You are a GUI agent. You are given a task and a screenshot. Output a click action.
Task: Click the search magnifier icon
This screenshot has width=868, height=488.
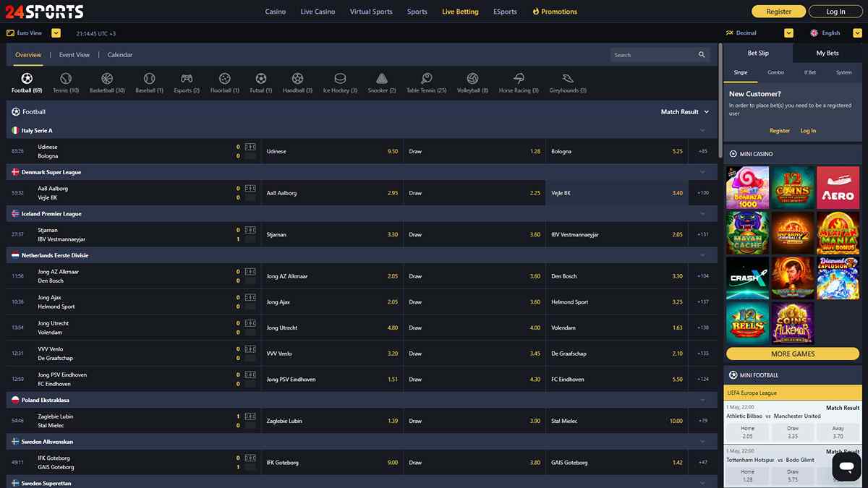pos(700,54)
